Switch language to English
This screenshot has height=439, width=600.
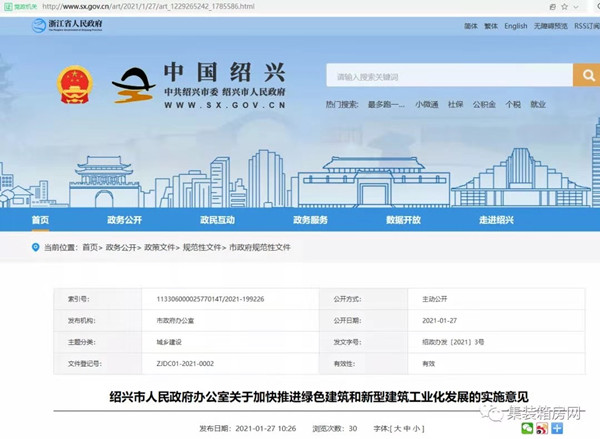(x=515, y=26)
